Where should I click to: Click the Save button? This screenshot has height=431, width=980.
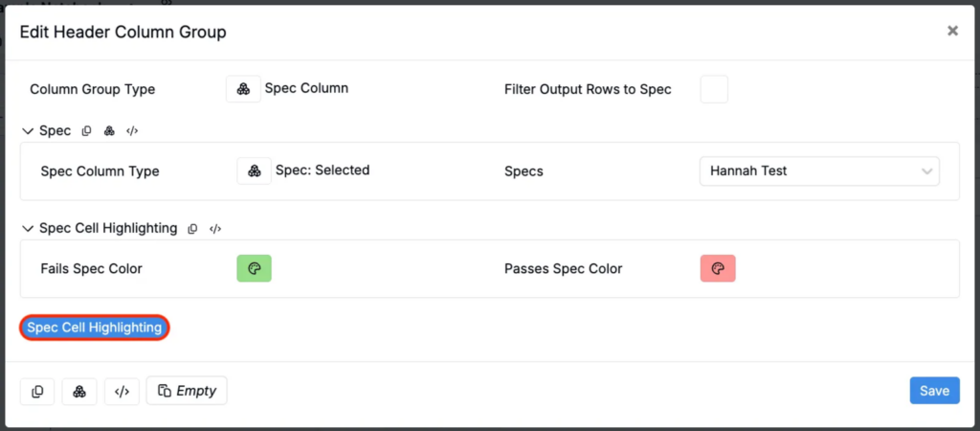pyautogui.click(x=934, y=391)
